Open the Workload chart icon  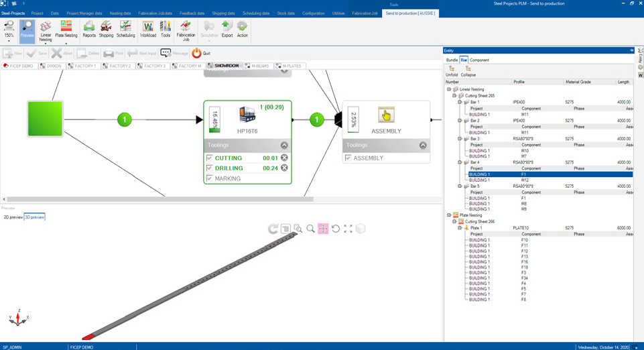pyautogui.click(x=148, y=30)
